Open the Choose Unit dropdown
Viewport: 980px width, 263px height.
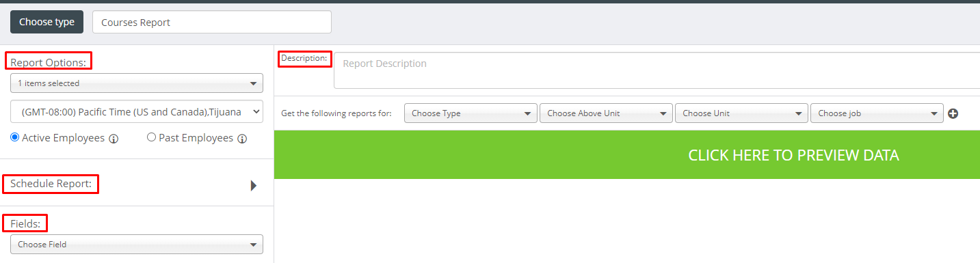(x=741, y=113)
